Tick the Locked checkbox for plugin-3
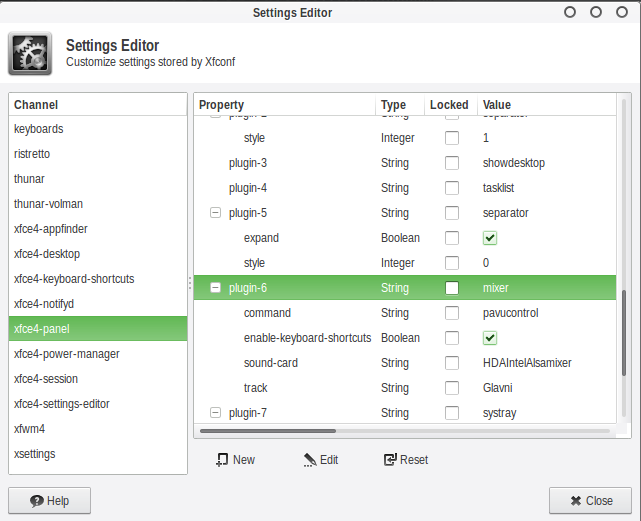The width and height of the screenshot is (641, 521). point(452,163)
